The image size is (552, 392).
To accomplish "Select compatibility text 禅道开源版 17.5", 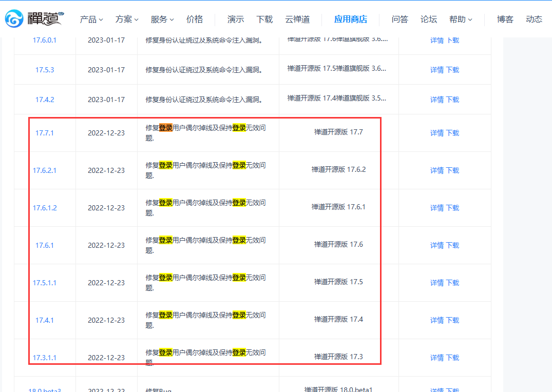I will (338, 282).
